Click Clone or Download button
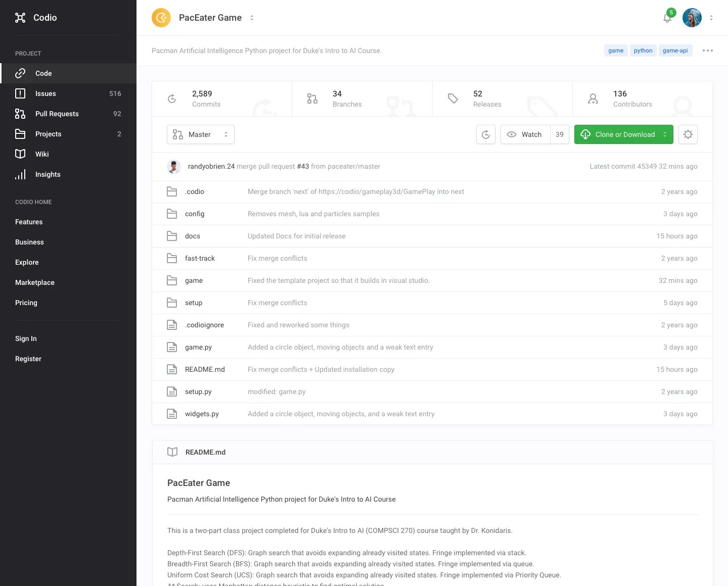This screenshot has height=586, width=728. (624, 134)
